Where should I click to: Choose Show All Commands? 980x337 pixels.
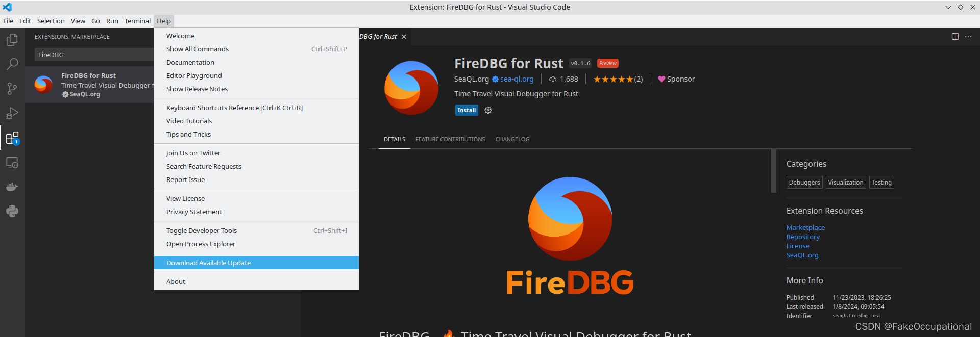pos(256,49)
